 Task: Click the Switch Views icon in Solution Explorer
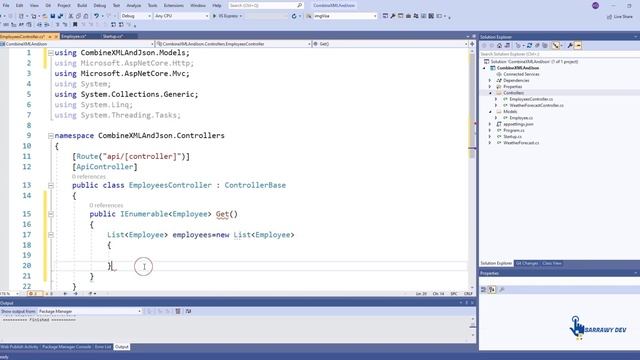[x=507, y=46]
